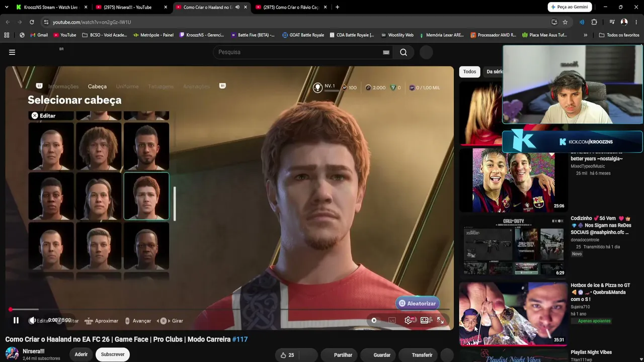
Task: Switch player to theater mode
Action: coord(424,320)
